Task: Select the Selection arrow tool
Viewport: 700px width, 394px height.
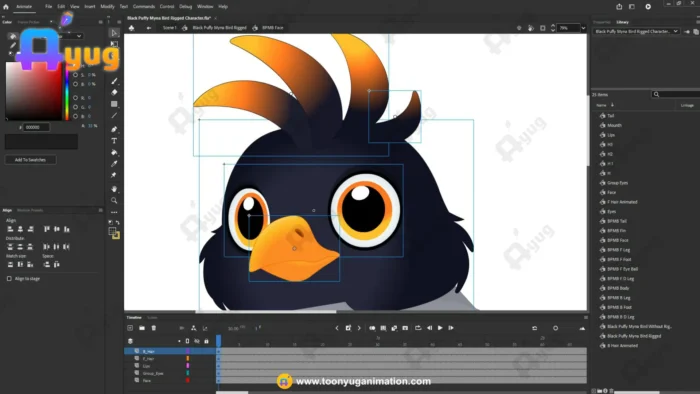Action: coord(114,33)
